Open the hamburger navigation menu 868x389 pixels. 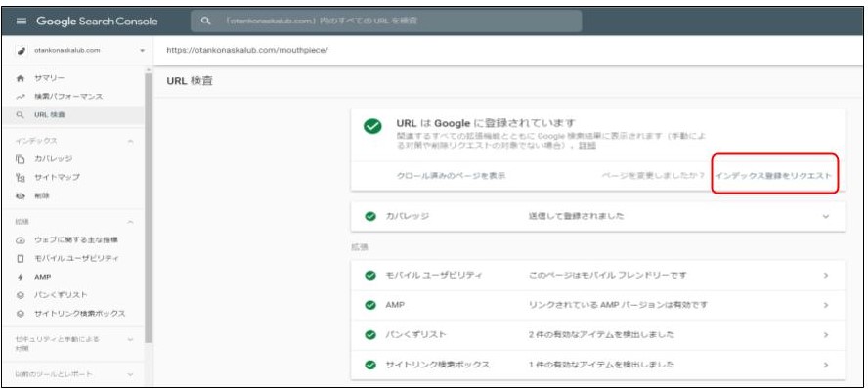tap(22, 22)
